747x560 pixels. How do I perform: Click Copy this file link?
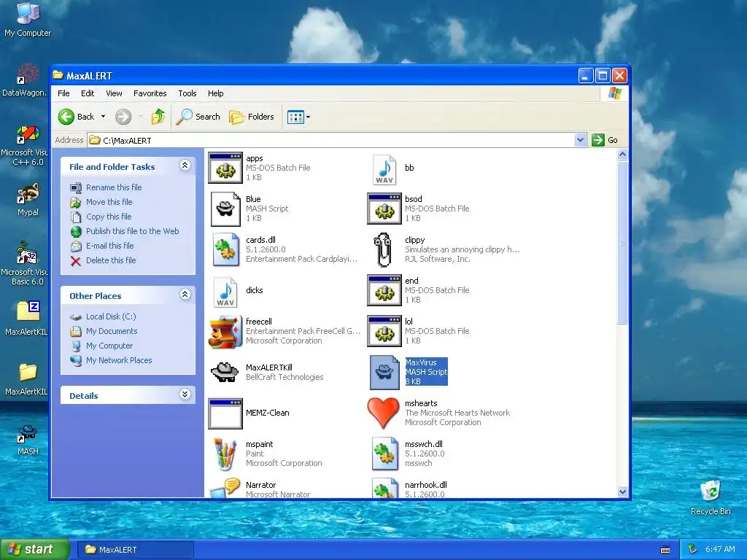tap(109, 217)
